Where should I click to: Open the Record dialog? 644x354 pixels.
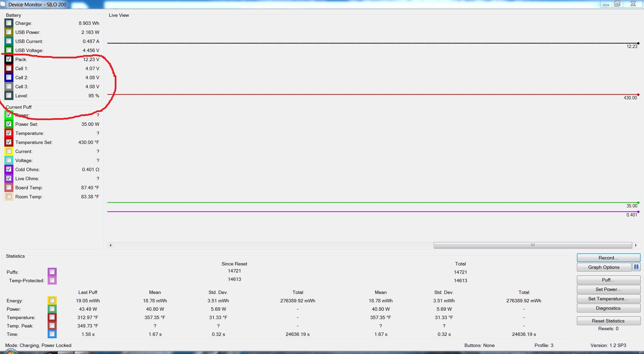tap(608, 258)
